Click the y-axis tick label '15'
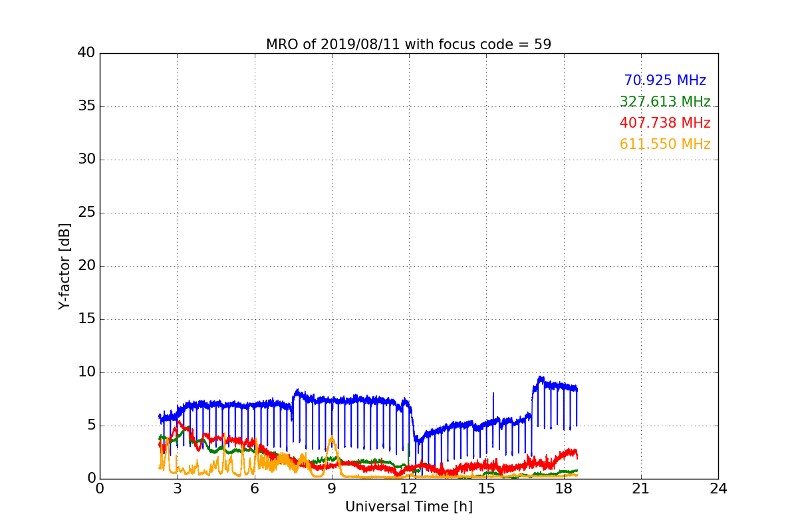 pos(86,319)
